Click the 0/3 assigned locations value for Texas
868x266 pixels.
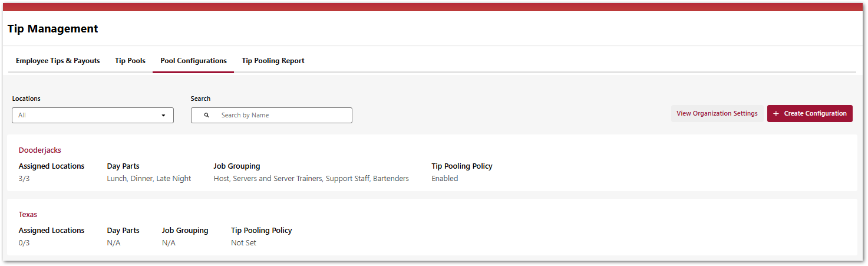coord(24,243)
